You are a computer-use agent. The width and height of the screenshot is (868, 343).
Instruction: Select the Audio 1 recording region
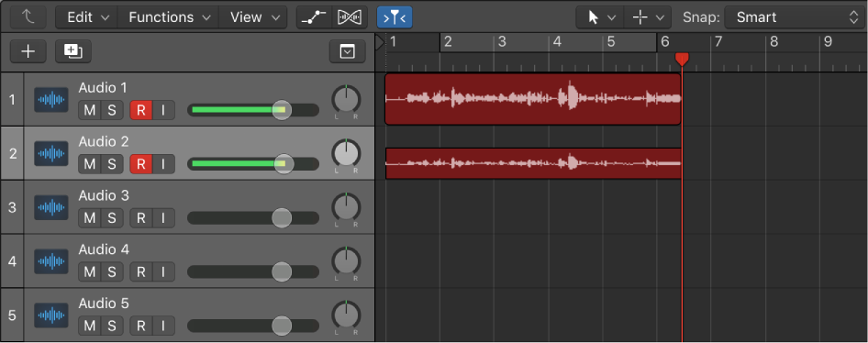tap(532, 99)
